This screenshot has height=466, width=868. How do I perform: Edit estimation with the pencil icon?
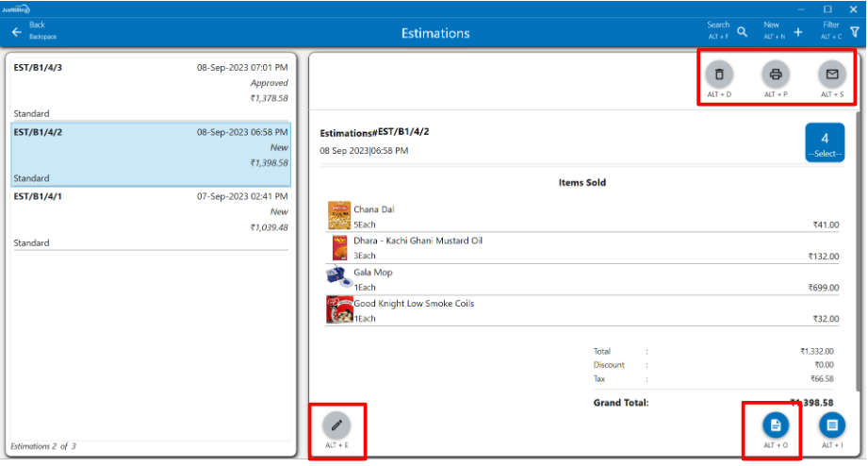coord(336,425)
